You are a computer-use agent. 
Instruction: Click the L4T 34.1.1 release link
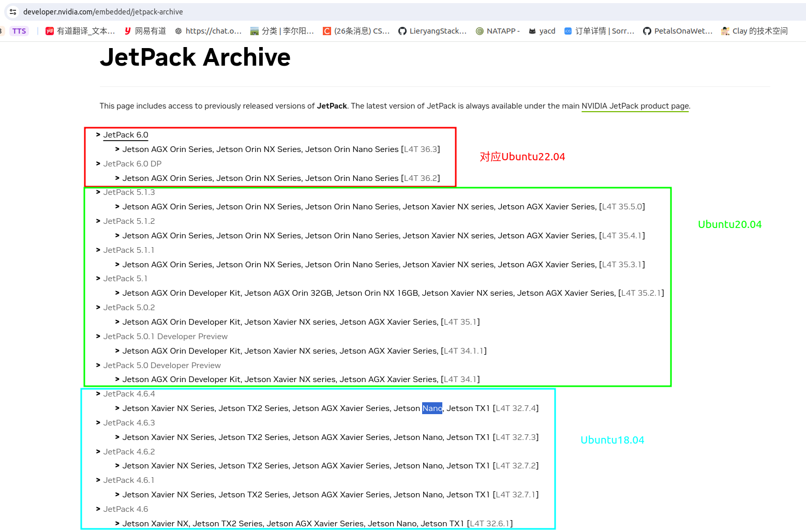click(x=464, y=351)
